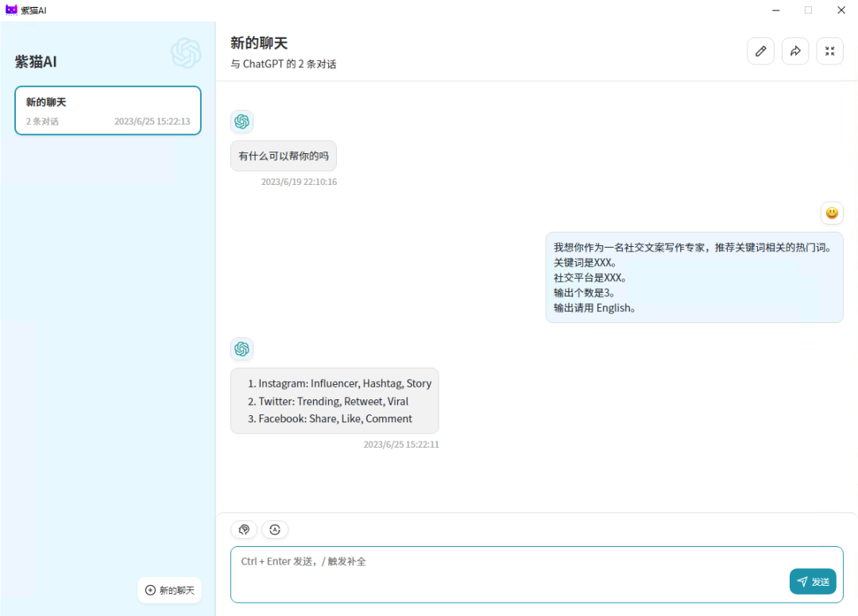This screenshot has width=858, height=616.
Task: Click the translate icon above the input field
Action: pyautogui.click(x=274, y=529)
